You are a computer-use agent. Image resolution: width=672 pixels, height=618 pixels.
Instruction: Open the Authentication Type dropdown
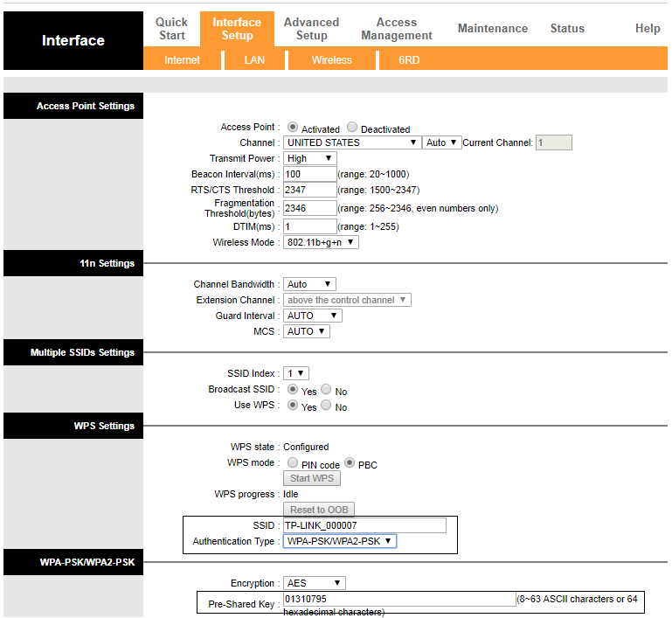tap(340, 541)
